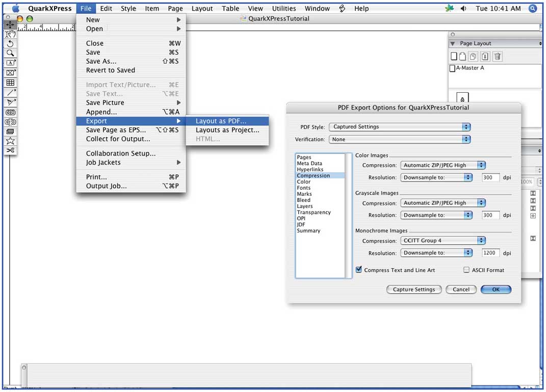Select Compression in options list
This screenshot has height=392, width=546.
click(320, 175)
